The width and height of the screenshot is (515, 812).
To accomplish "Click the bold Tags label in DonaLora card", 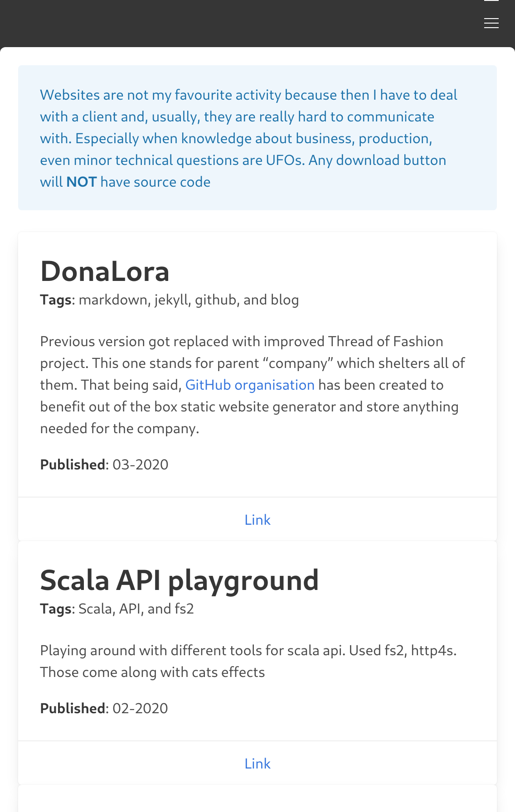I will pos(56,300).
